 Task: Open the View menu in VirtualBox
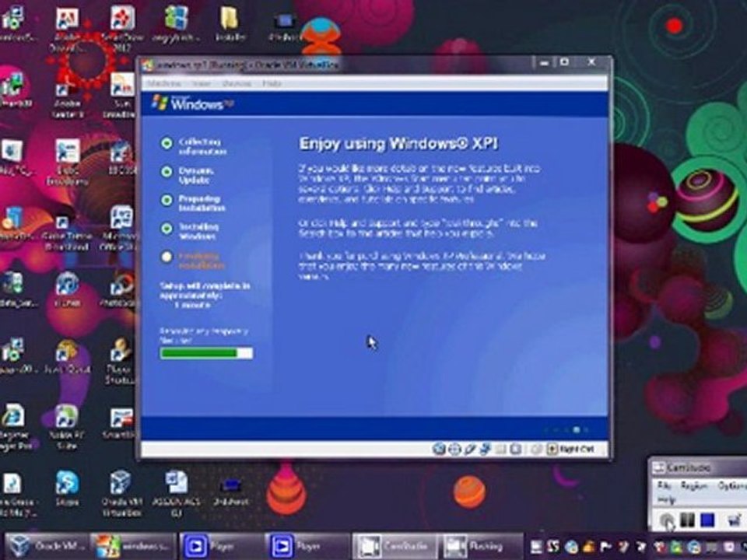[202, 83]
